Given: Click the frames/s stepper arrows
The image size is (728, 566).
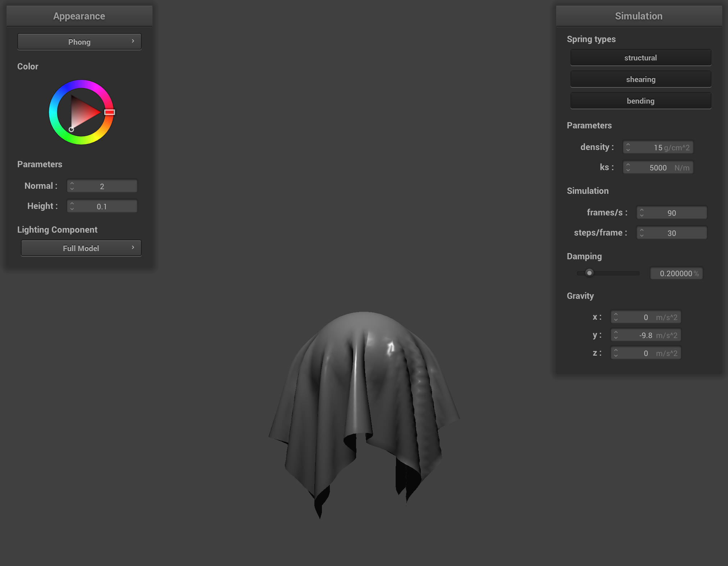Looking at the screenshot, I should [x=642, y=213].
